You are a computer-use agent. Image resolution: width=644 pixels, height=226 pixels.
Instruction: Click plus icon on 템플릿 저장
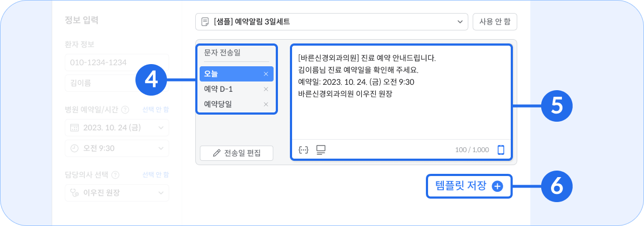tap(497, 186)
